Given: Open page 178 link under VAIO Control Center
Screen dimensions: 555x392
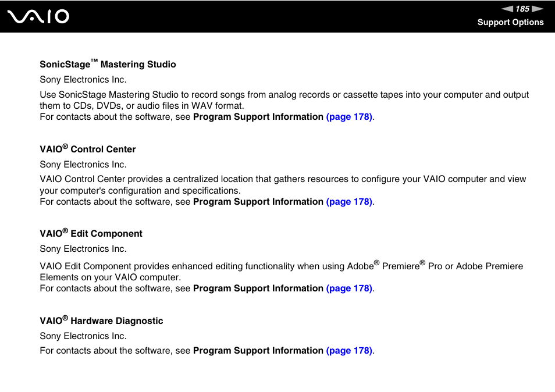Looking at the screenshot, I should [x=349, y=202].
